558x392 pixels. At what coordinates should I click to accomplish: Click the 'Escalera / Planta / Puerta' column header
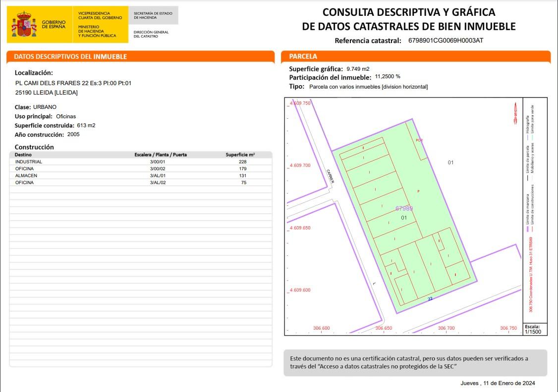[x=161, y=154]
